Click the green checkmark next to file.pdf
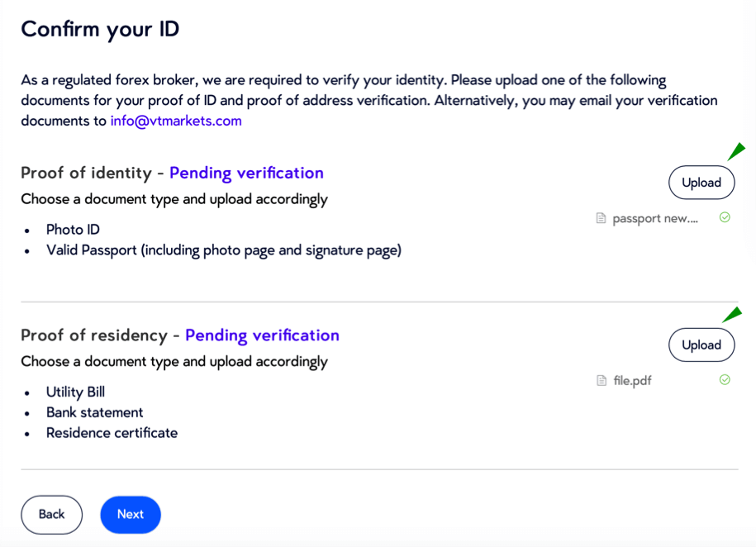 pos(725,380)
